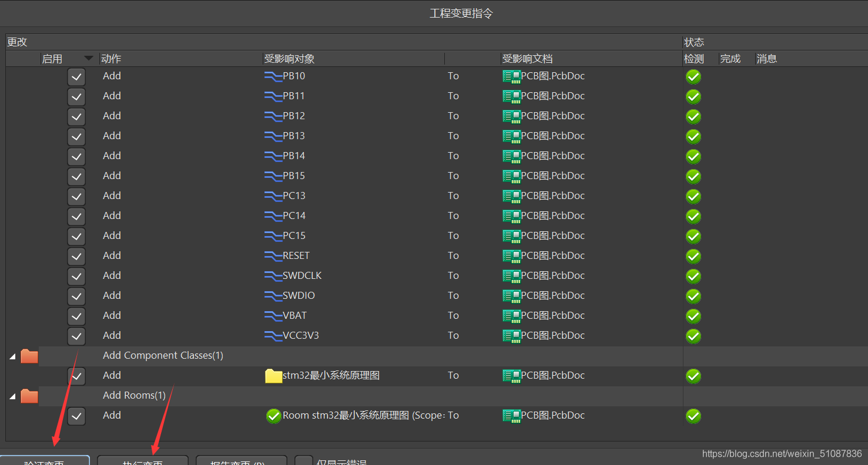The image size is (868, 465).
Task: Click the 验证变更 button
Action: coord(45,460)
